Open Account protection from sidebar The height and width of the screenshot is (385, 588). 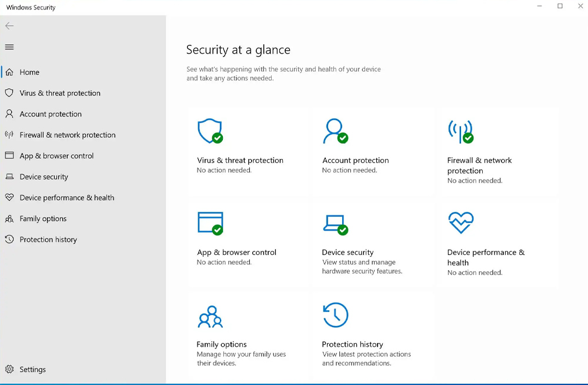pyautogui.click(x=51, y=114)
